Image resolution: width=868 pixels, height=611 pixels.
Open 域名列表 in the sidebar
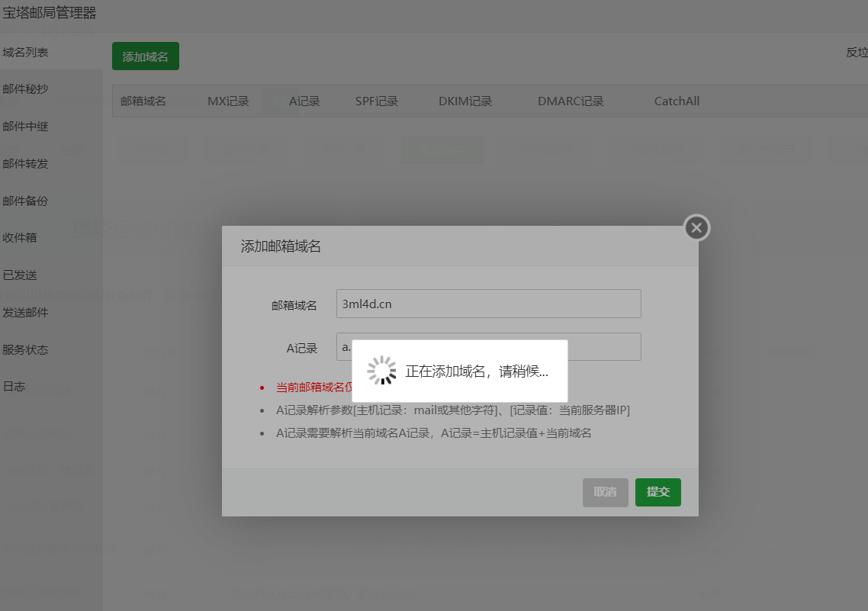26,52
